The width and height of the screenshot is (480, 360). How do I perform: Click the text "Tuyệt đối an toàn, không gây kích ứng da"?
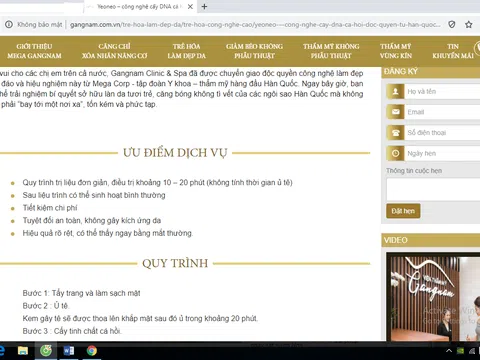(x=92, y=220)
